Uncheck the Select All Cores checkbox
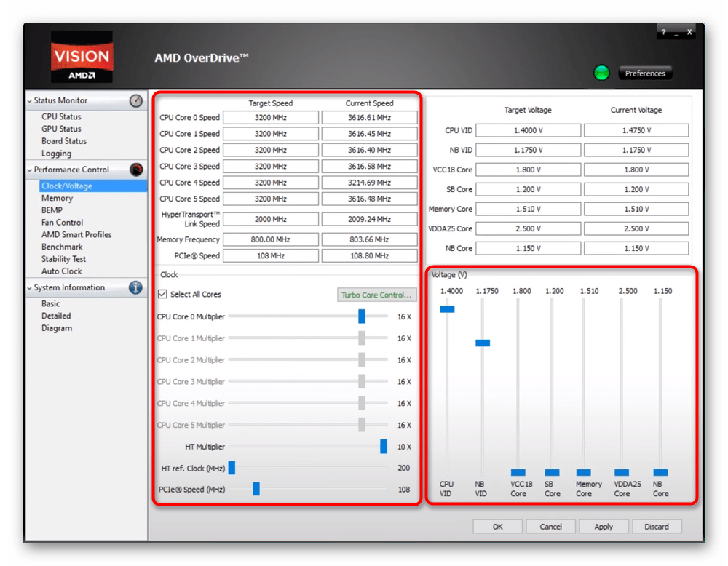The width and height of the screenshot is (728, 566). [163, 294]
